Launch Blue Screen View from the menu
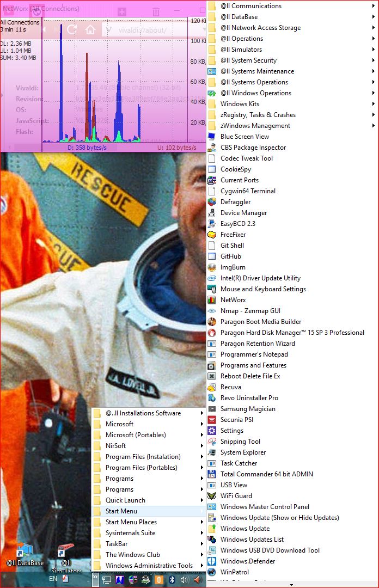Viewport: 379px width, 588px height. [x=244, y=137]
